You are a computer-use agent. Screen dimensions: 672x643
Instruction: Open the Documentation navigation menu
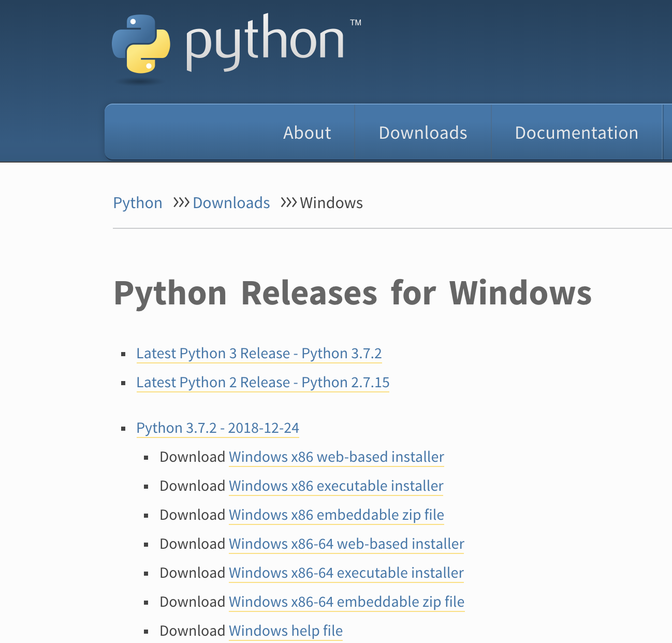(576, 133)
